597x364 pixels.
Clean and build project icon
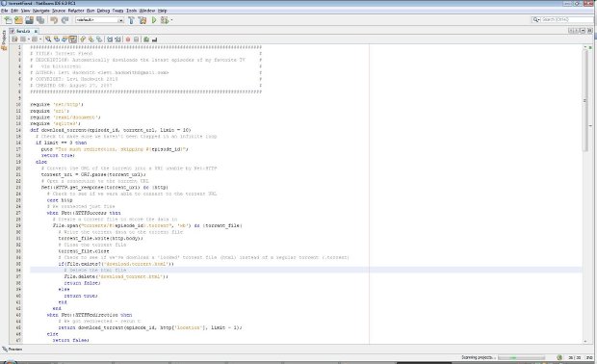point(143,20)
